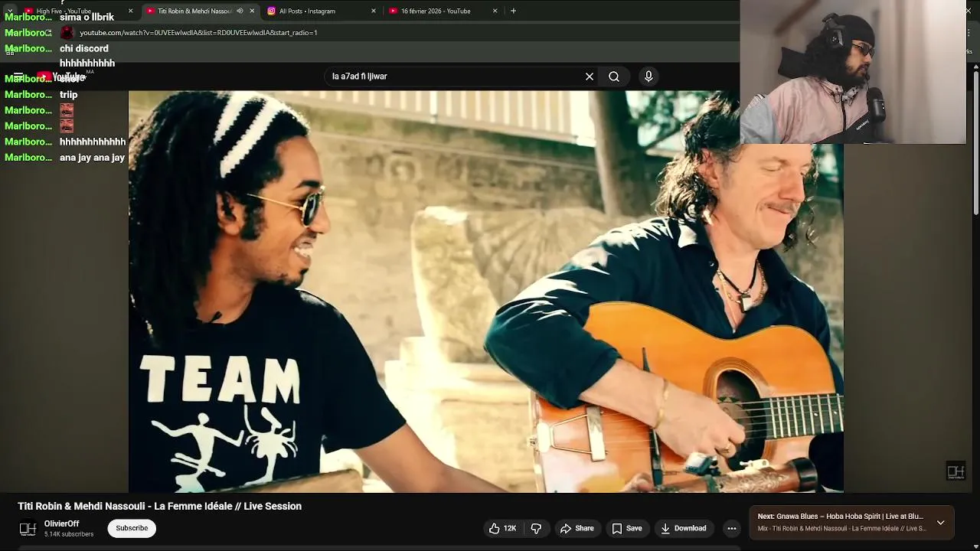
Task: Close the High Five tab
Action: [x=130, y=11]
